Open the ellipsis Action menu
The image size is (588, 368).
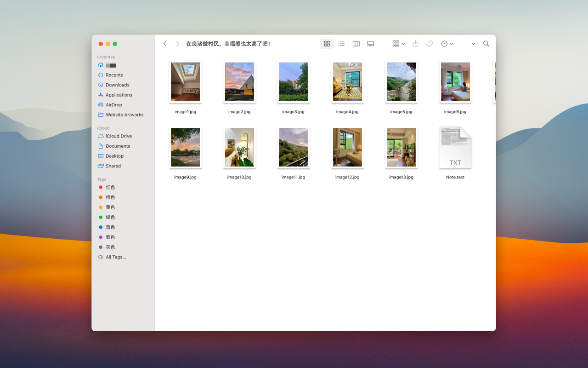pos(447,44)
